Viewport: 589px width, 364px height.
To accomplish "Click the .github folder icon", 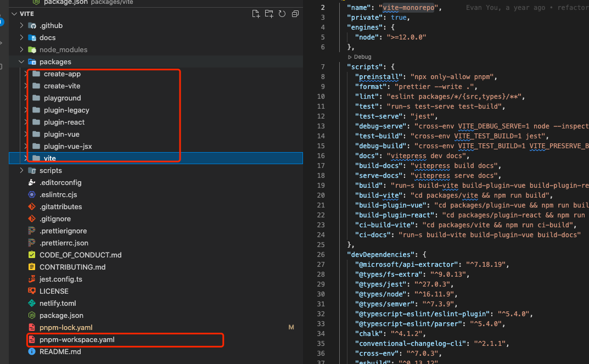I will 32,26.
